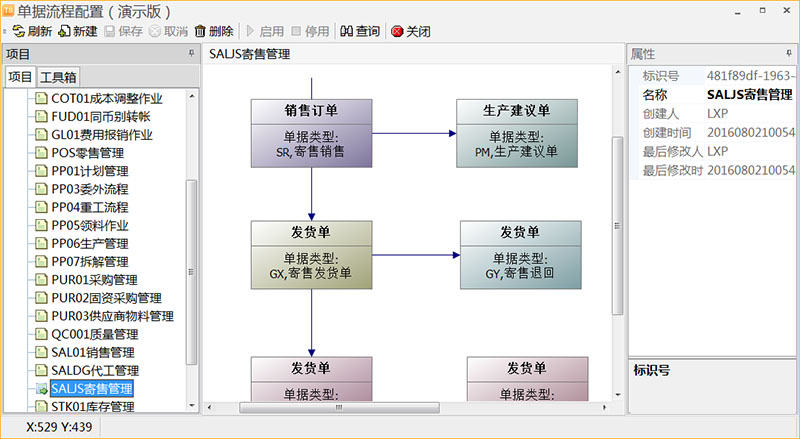This screenshot has width=800, height=439.
Task: Open POS零售管理 in the project tree
Action: [87, 153]
